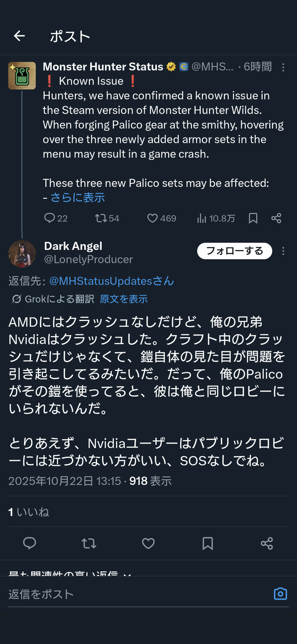Open more options for Monster Hunter Status post
This screenshot has width=297, height=644.
click(x=283, y=67)
